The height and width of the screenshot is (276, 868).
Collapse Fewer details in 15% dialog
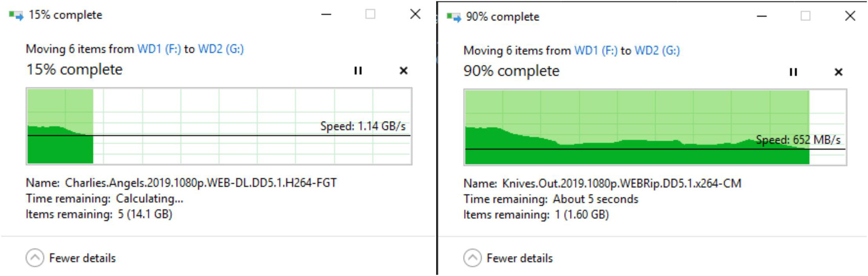[x=71, y=258]
